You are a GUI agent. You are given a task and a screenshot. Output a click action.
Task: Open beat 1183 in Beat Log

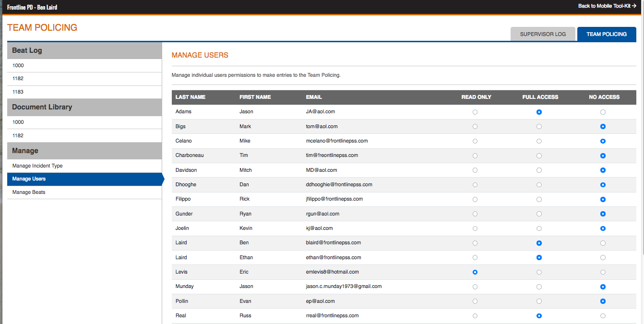[18, 92]
